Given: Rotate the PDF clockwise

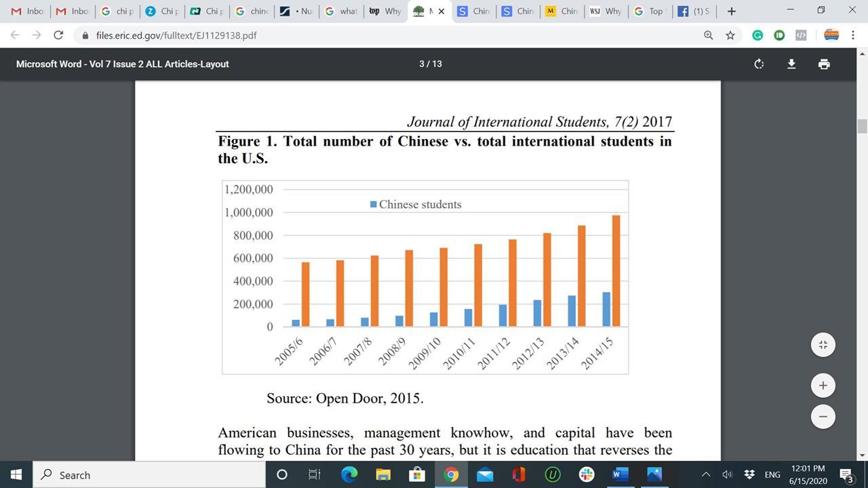Looking at the screenshot, I should [759, 64].
